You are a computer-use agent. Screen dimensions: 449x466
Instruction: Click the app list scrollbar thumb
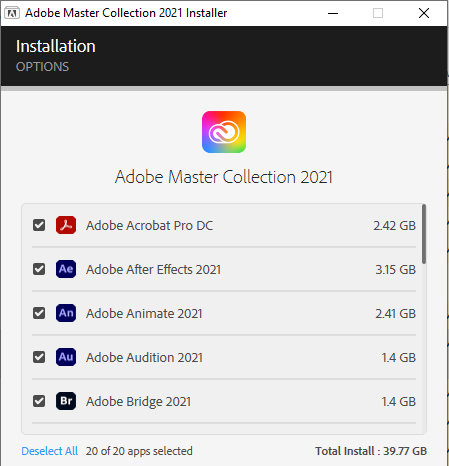(x=424, y=234)
